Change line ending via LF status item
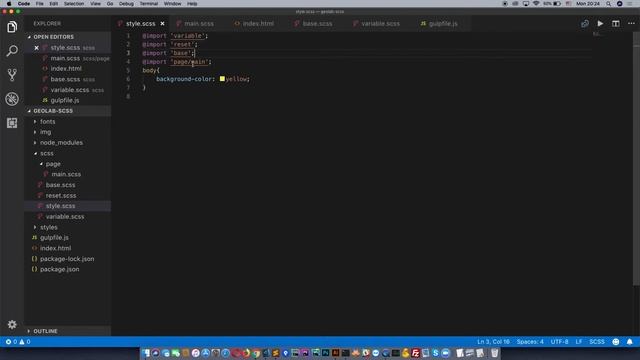The width and height of the screenshot is (640, 360). point(579,342)
